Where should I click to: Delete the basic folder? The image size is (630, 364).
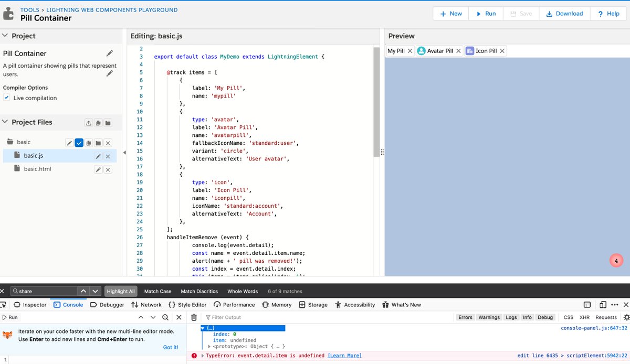108,143
